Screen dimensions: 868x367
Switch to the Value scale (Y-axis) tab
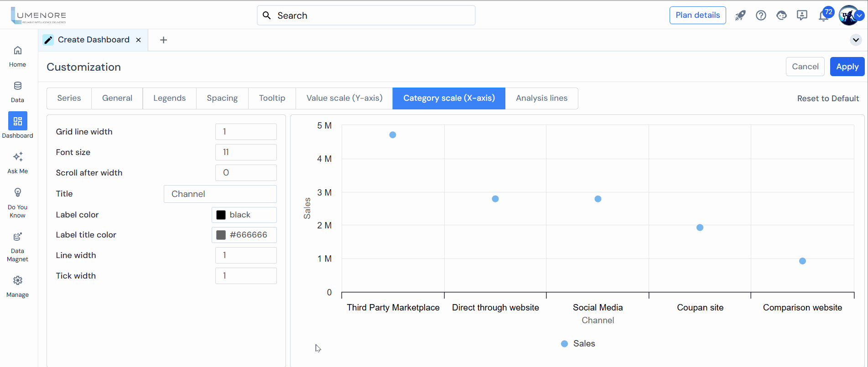pyautogui.click(x=344, y=98)
